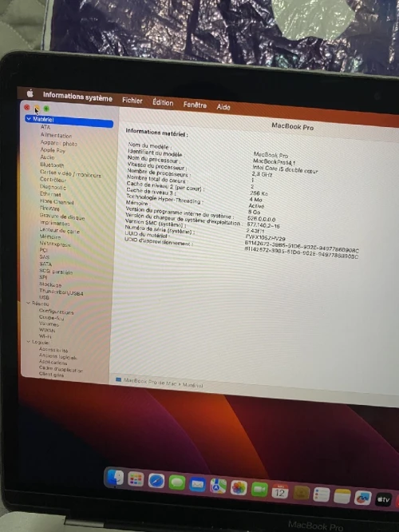This screenshot has width=399, height=532.
Task: Click the computer icon in the path bar
Action: tap(118, 379)
